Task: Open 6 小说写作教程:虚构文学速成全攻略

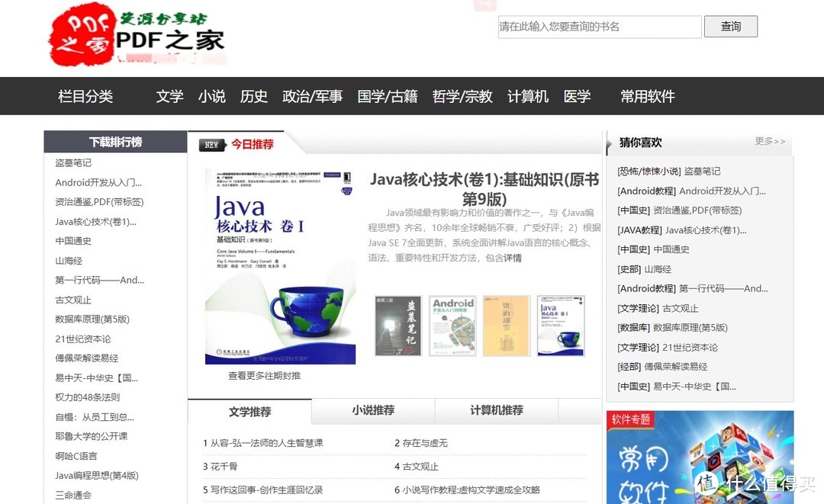Action: [x=467, y=490]
